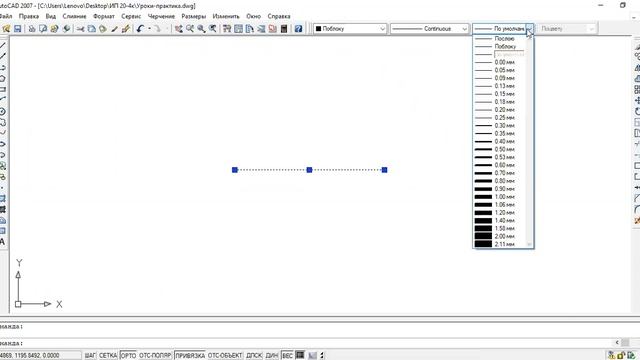Open the Черчение menu
The width and height of the screenshot is (640, 360).
pyautogui.click(x=161, y=16)
